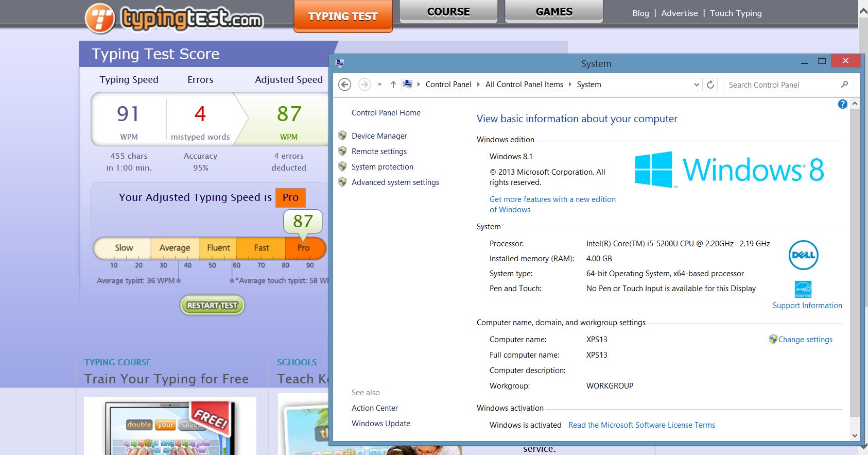Open Control Panel Home
Screen dimensions: 868x455
coord(386,113)
